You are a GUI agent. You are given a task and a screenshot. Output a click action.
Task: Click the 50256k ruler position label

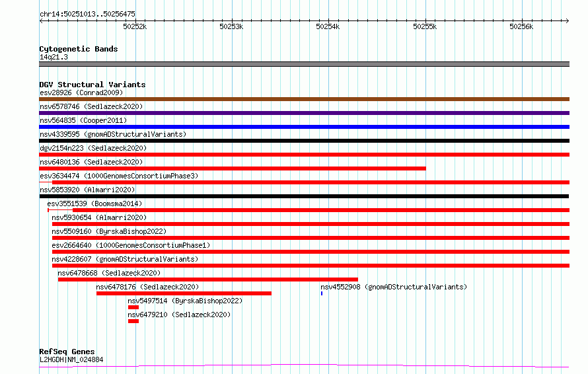521,26
